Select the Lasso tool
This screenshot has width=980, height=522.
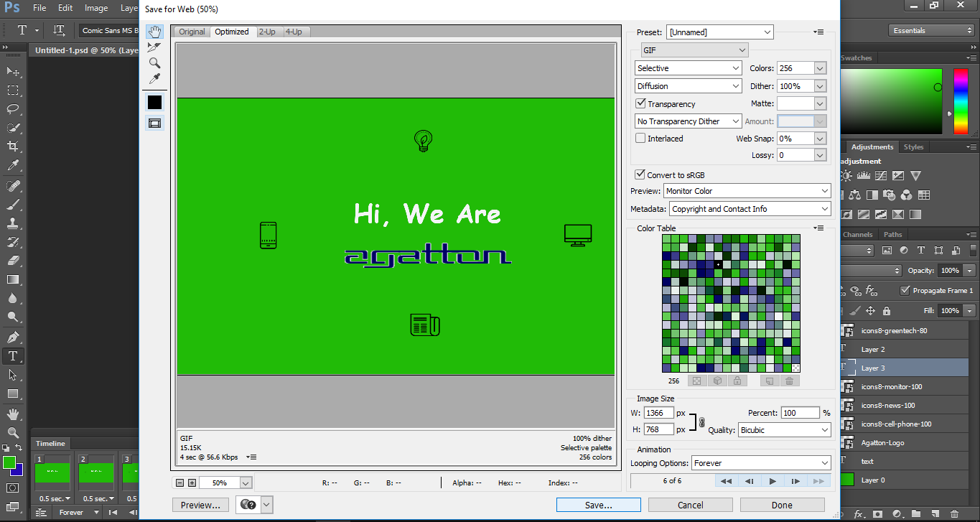[13, 109]
